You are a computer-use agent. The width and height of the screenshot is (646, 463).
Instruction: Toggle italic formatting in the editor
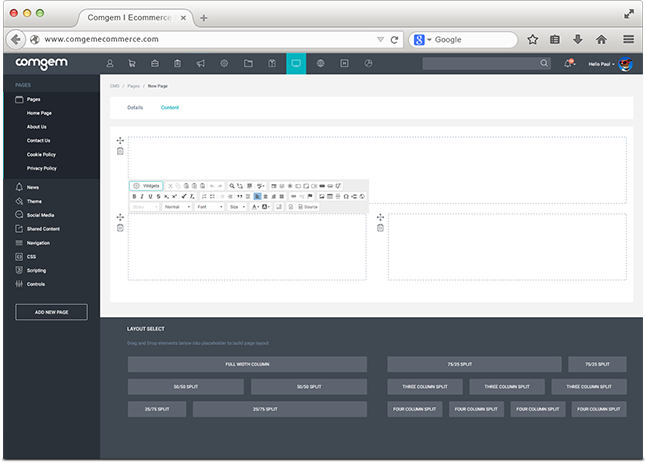(x=142, y=196)
